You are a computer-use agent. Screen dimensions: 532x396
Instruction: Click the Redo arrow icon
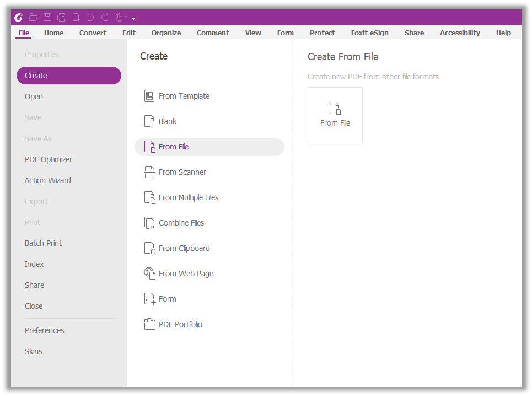pos(105,17)
